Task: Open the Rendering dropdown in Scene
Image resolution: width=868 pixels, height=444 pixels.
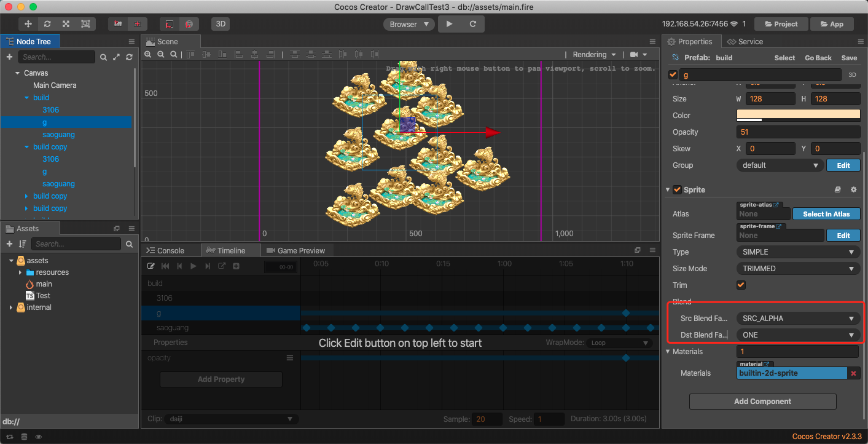Action: pyautogui.click(x=595, y=55)
